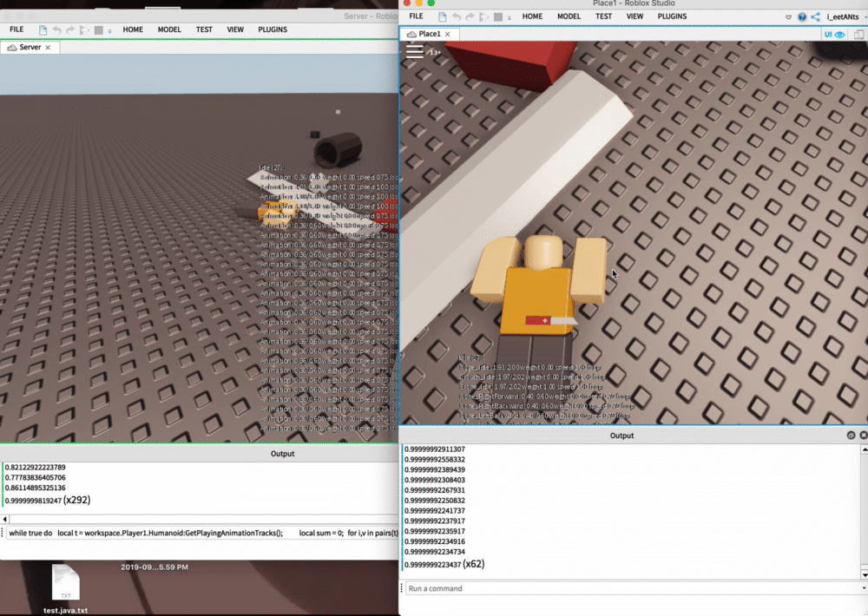This screenshot has height=616, width=868.
Task: Click scroll up arrow in Place1 Output
Action: [x=865, y=449]
